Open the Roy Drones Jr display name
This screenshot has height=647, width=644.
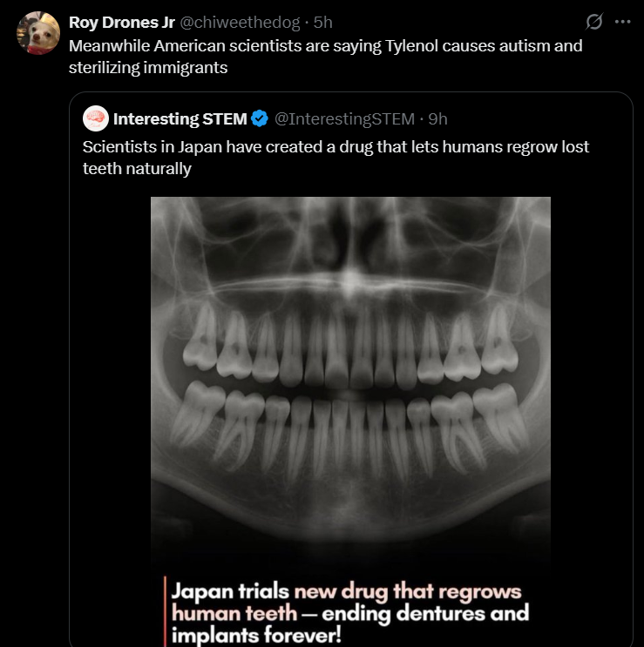click(x=122, y=23)
